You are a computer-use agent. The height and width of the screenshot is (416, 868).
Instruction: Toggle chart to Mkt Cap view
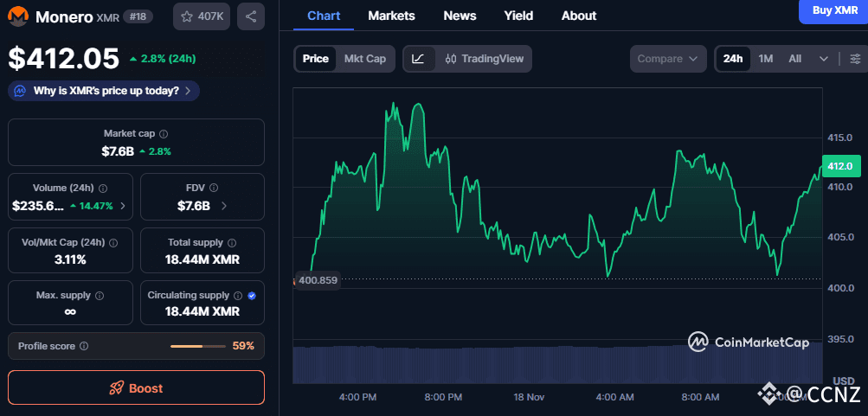pyautogui.click(x=364, y=59)
